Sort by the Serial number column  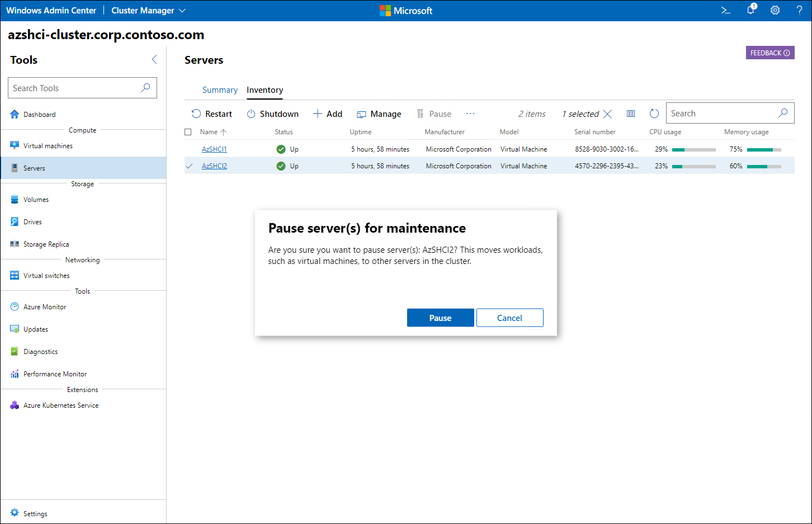click(x=595, y=132)
